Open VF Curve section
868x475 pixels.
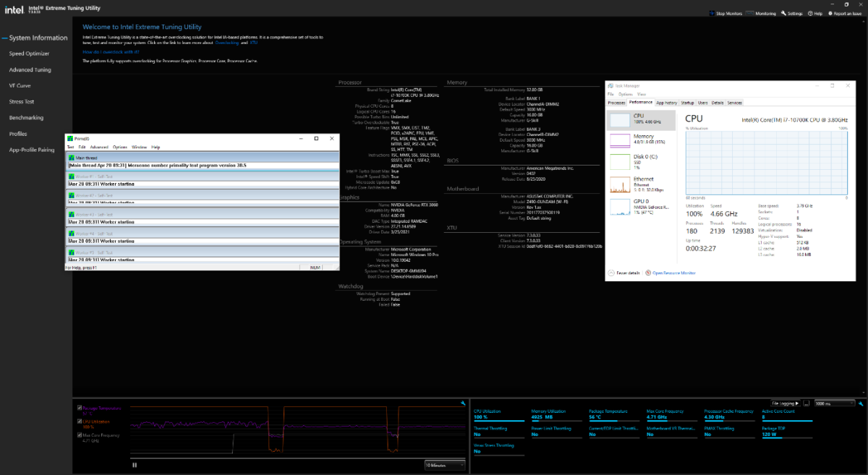point(20,85)
